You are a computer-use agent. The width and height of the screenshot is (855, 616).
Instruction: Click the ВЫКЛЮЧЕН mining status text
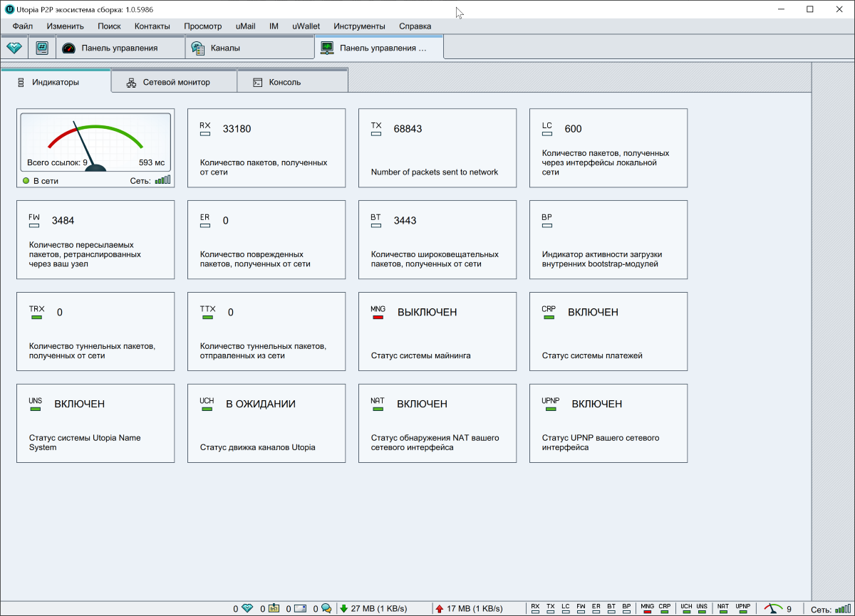pos(427,313)
